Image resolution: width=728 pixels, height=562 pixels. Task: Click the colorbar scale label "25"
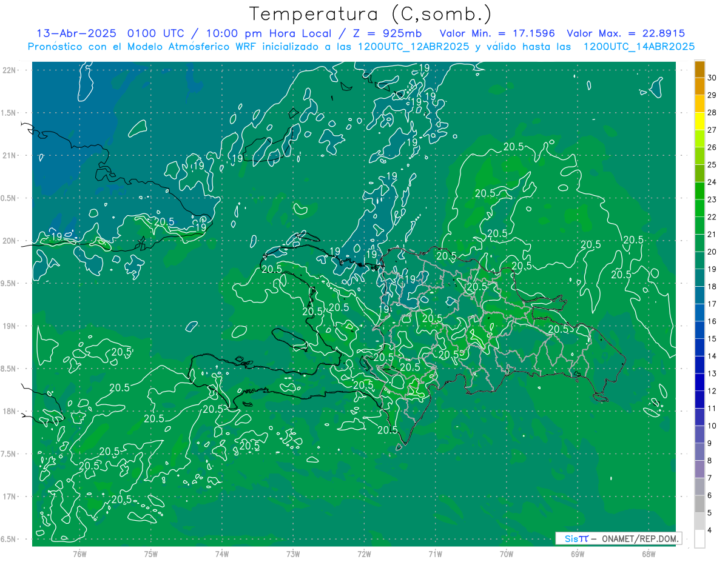(713, 165)
